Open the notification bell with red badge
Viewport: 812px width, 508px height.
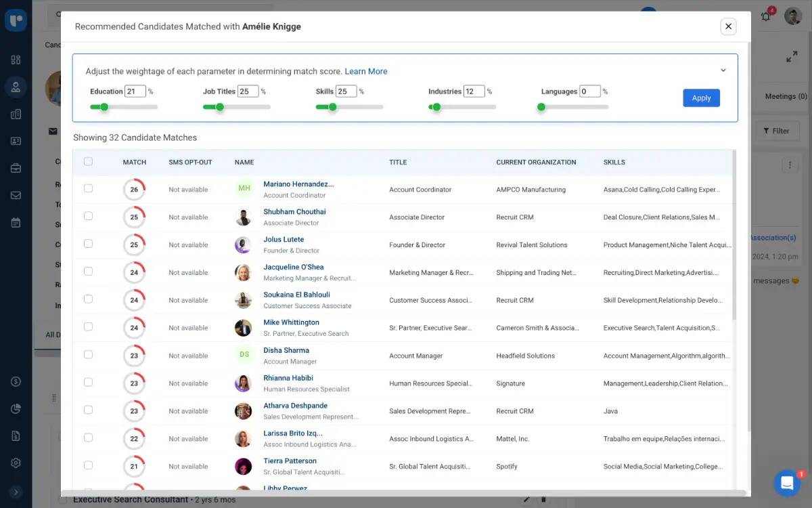point(765,15)
